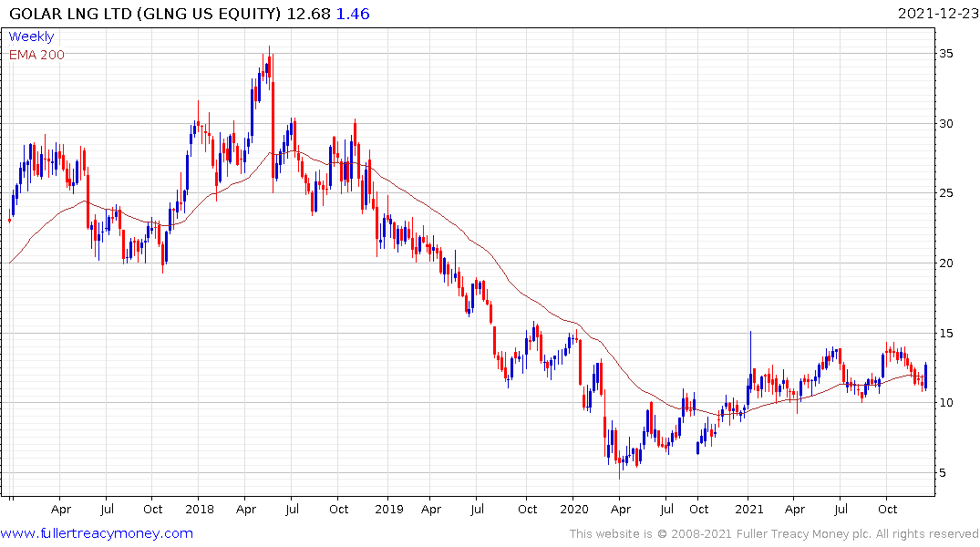Viewport: 980px width, 547px height.
Task: Click the 2018 label on the time axis
Action: [x=200, y=510]
